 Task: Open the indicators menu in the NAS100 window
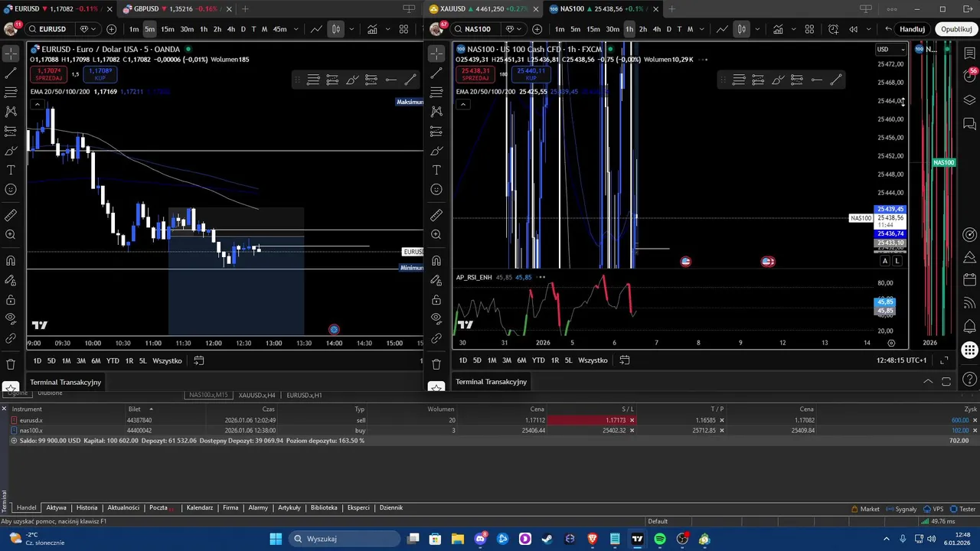(778, 29)
